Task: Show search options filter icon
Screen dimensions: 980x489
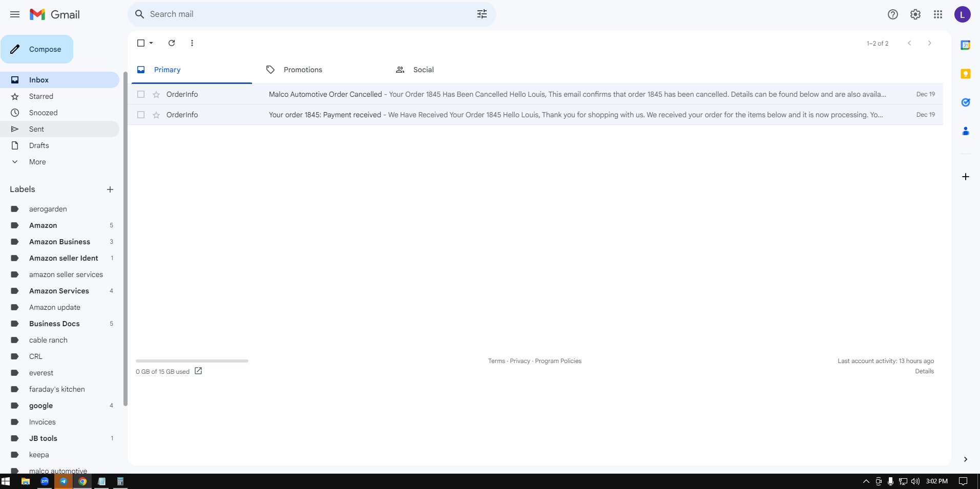Action: (x=482, y=14)
